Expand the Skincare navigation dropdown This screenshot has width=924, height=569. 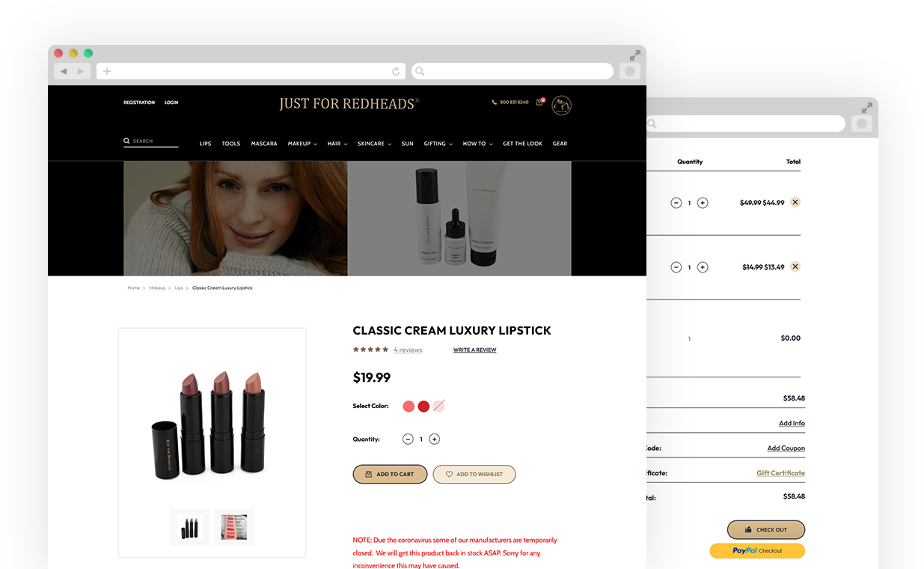click(374, 144)
